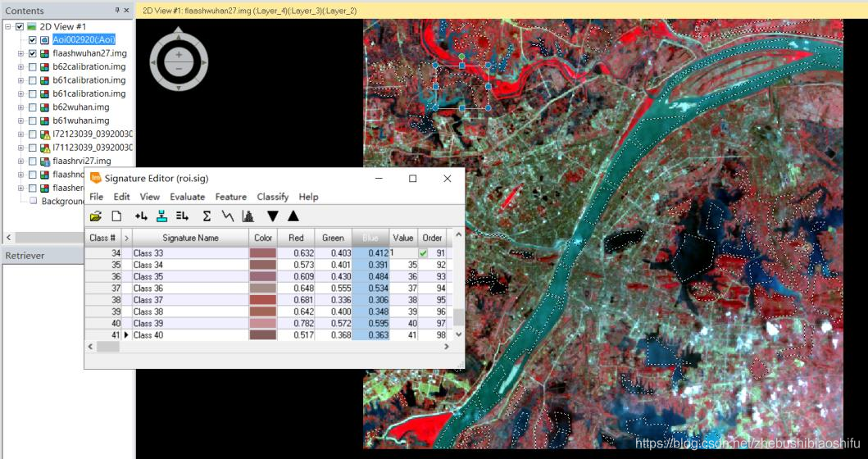Collapse the 2D View #1 tree node
The width and height of the screenshot is (868, 459).
(8, 26)
